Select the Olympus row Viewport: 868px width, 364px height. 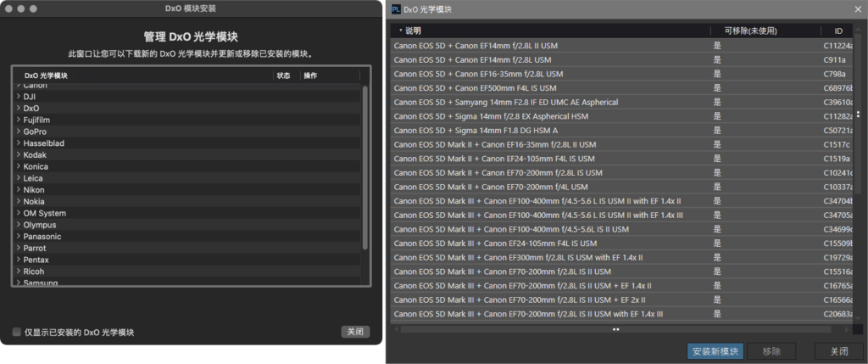click(x=186, y=224)
